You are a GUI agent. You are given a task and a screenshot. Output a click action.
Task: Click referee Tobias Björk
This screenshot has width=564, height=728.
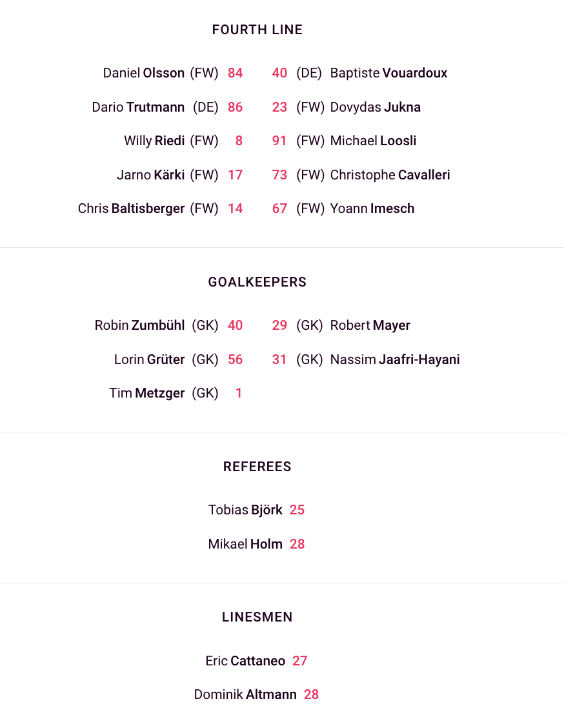245,510
